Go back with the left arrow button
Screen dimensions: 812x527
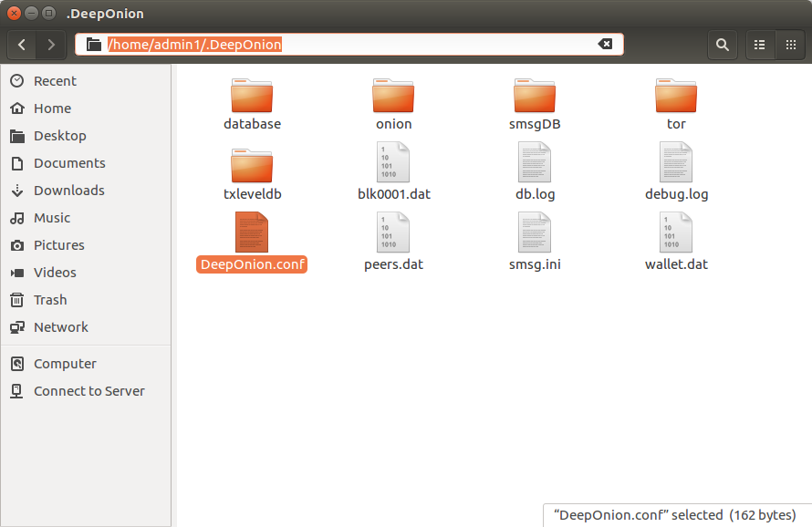point(22,45)
